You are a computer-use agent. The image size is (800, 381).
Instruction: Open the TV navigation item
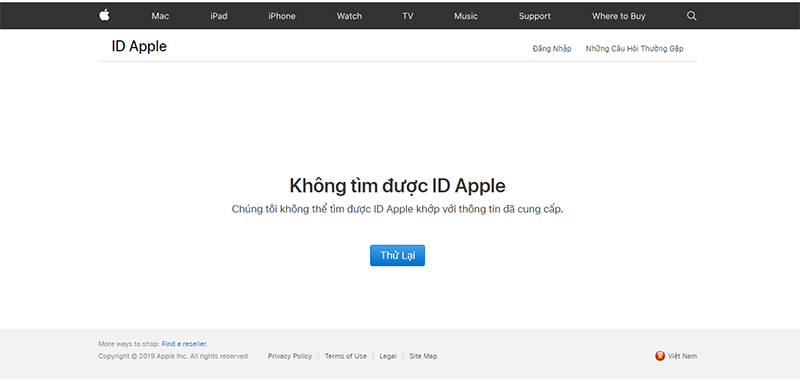click(x=407, y=16)
